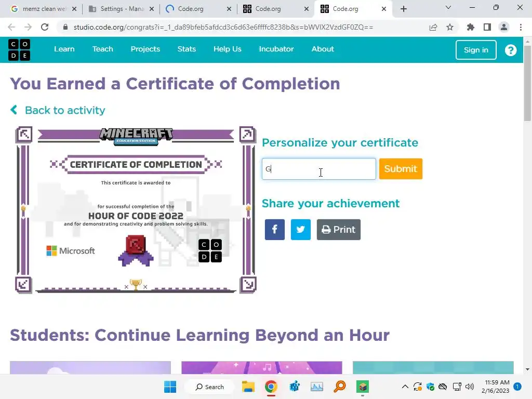Click the Code.org logo in header
This screenshot has width=532, height=399.
[19, 49]
